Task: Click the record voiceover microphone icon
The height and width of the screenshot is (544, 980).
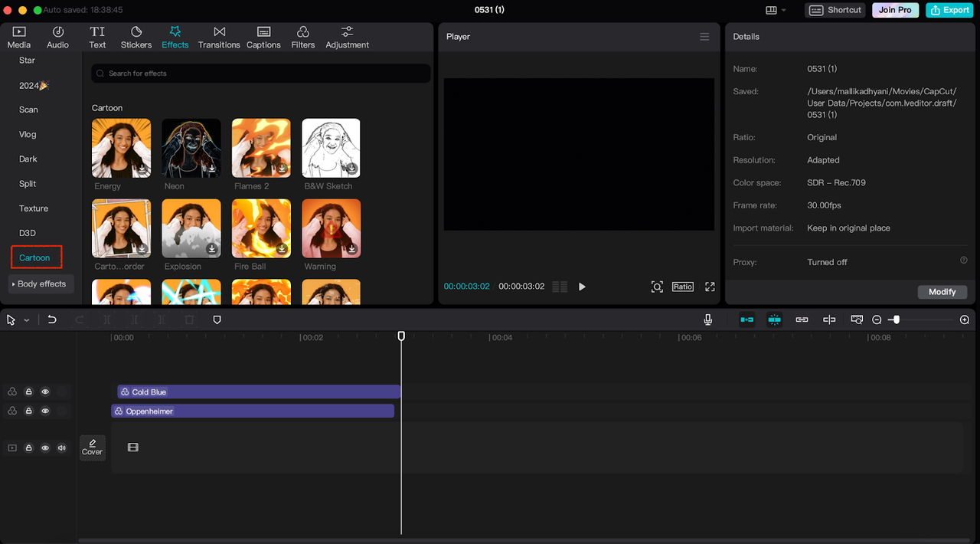Action: click(x=708, y=320)
